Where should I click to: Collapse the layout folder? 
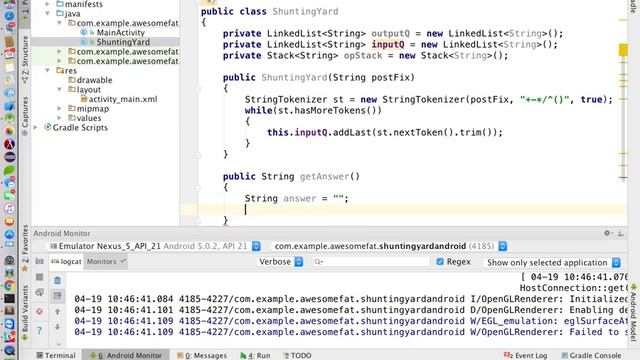point(60,89)
